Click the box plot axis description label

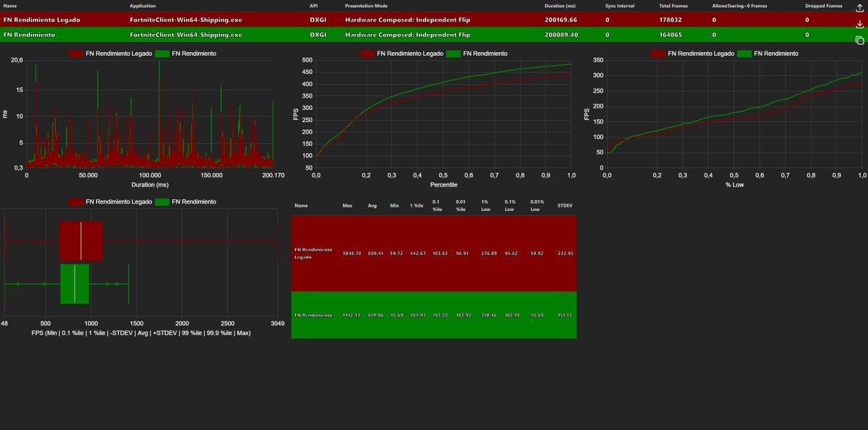pyautogui.click(x=141, y=332)
